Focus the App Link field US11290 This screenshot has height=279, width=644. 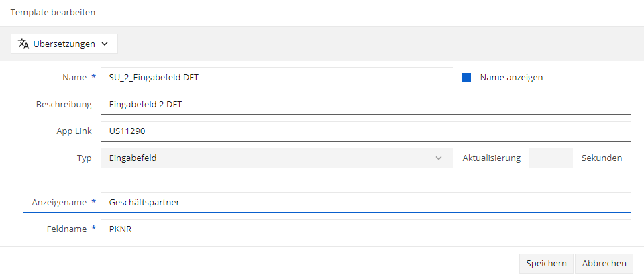pos(366,131)
